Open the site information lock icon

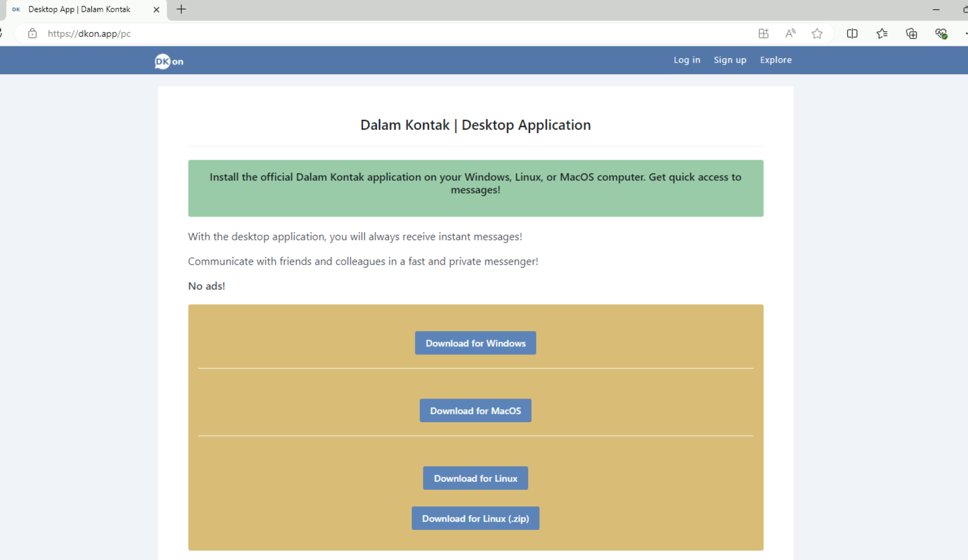click(33, 33)
